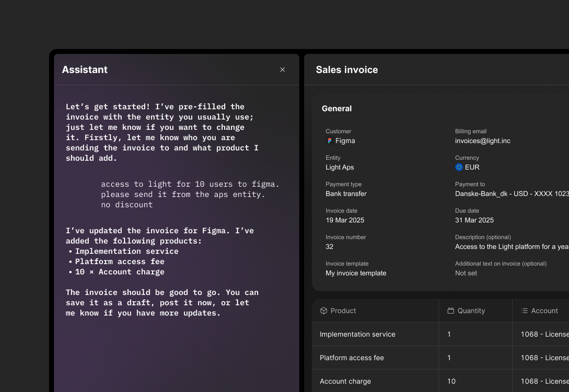Click the Account column list icon
The height and width of the screenshot is (392, 569).
524,311
